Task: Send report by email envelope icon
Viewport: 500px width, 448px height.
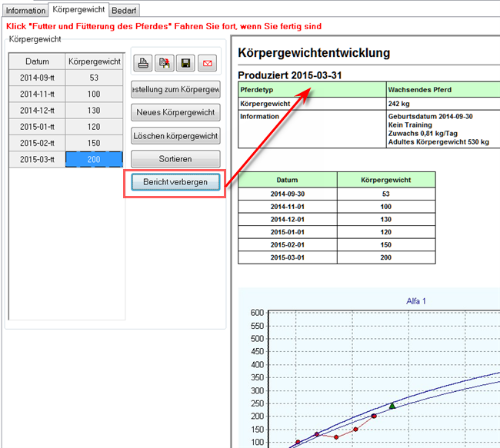Action: (x=207, y=63)
